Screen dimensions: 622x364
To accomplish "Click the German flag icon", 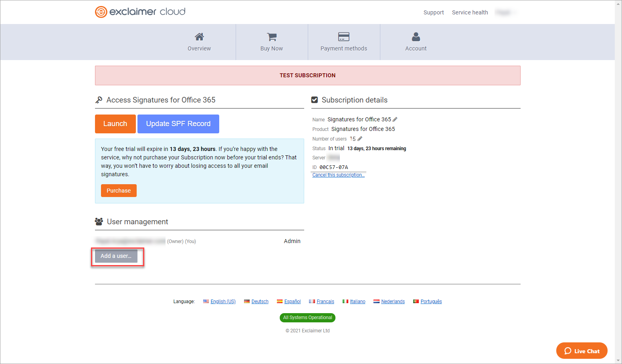I will point(247,302).
